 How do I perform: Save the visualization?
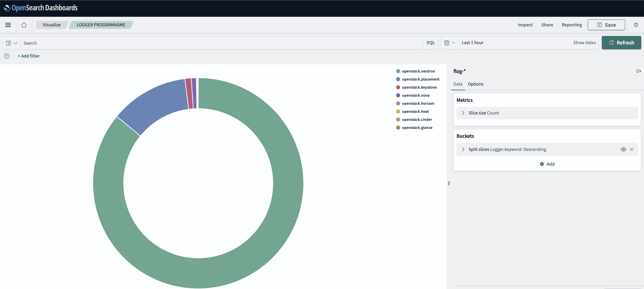606,25
